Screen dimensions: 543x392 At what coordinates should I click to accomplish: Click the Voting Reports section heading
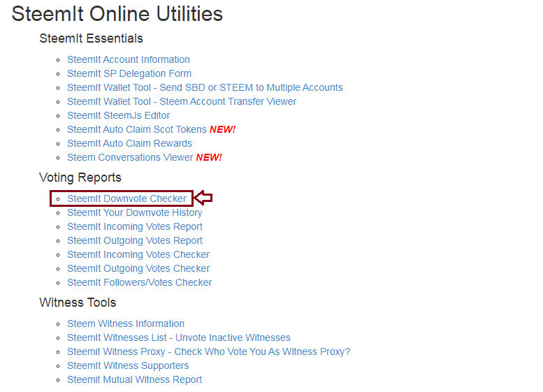point(80,177)
